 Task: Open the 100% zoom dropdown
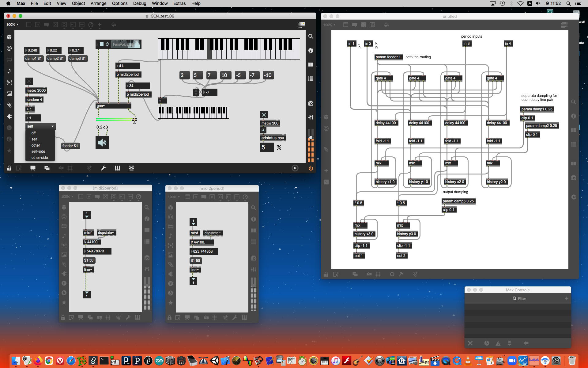coord(13,25)
